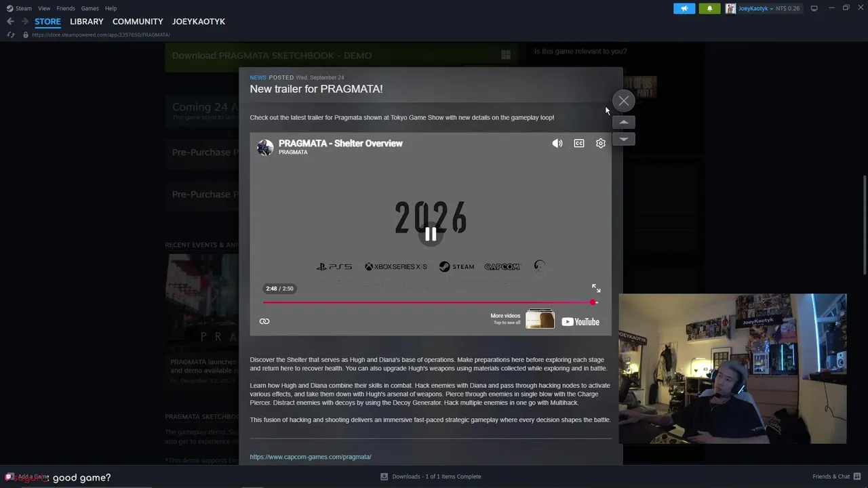The width and height of the screenshot is (868, 488).
Task: Enter fullscreen mode on the video
Action: (596, 288)
